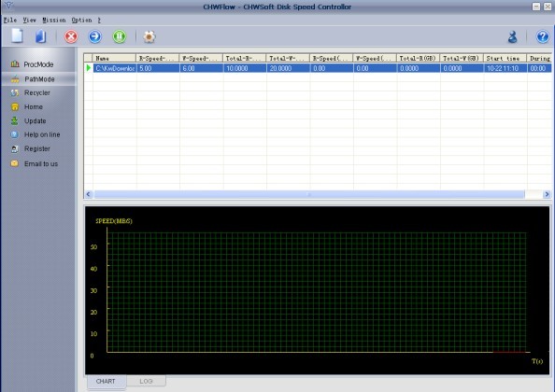Viewport: 555px width, 392px height.
Task: Click the green play arrow row indicator
Action: click(89, 67)
